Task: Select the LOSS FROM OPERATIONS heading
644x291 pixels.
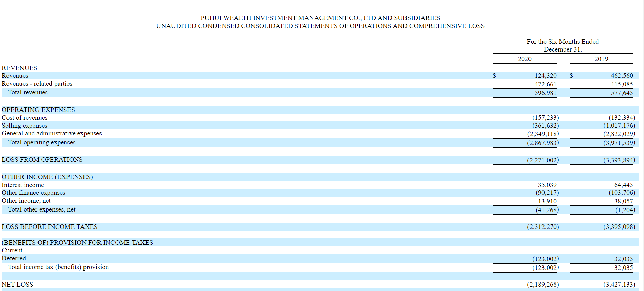Action: point(42,159)
